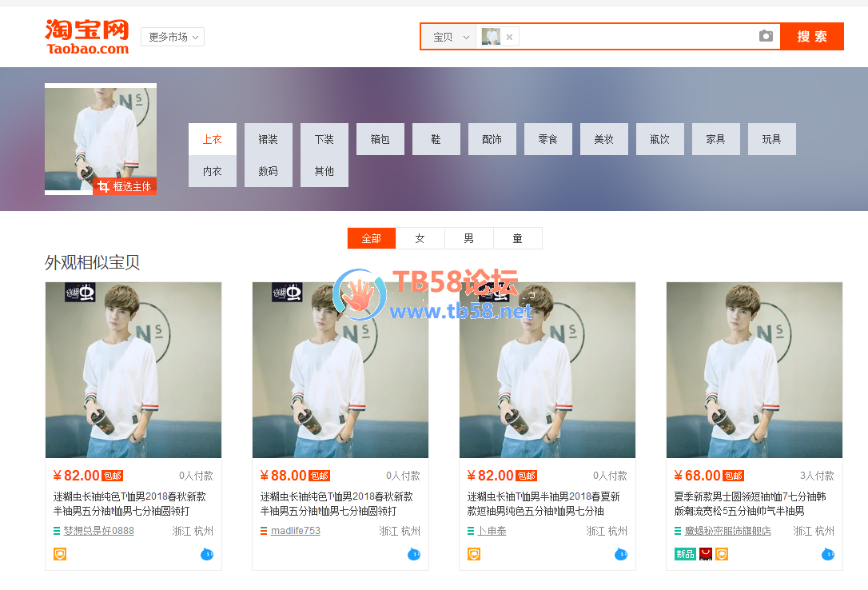Open Wangwang chat icon for first product

coord(206,554)
